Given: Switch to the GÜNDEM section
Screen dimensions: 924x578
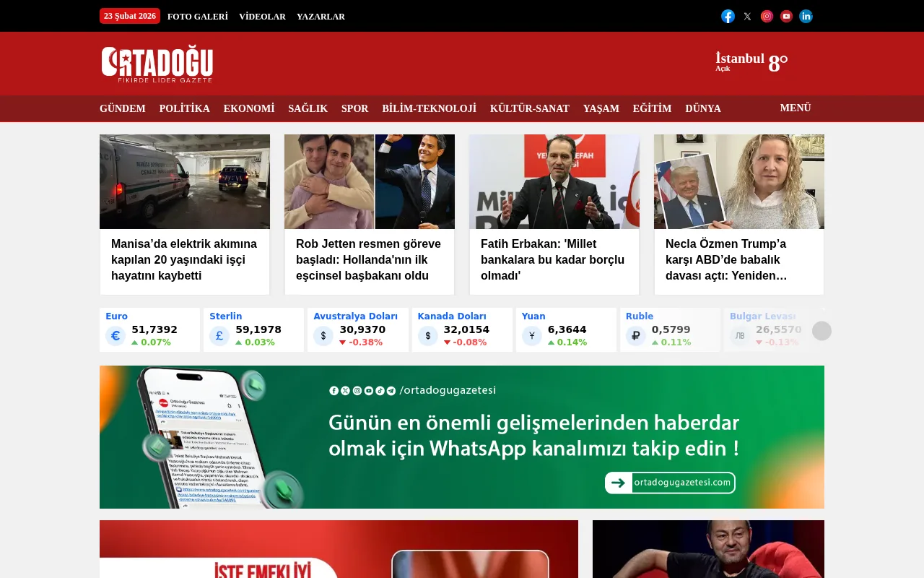Looking at the screenshot, I should click(122, 108).
